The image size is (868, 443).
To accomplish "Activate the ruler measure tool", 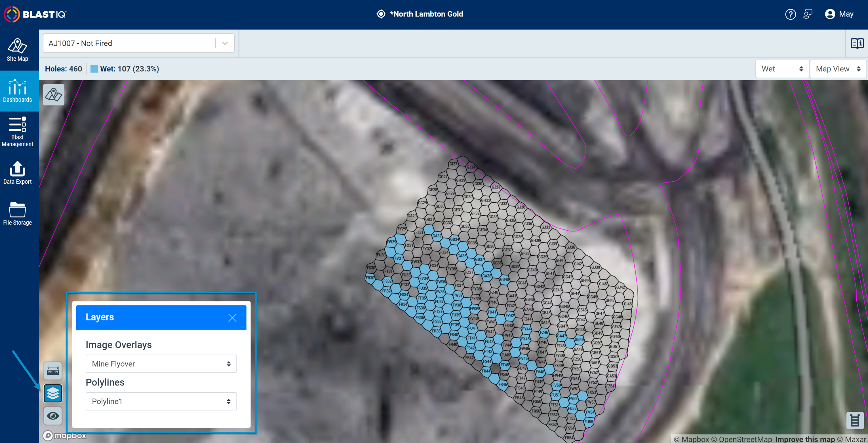I will 53,371.
